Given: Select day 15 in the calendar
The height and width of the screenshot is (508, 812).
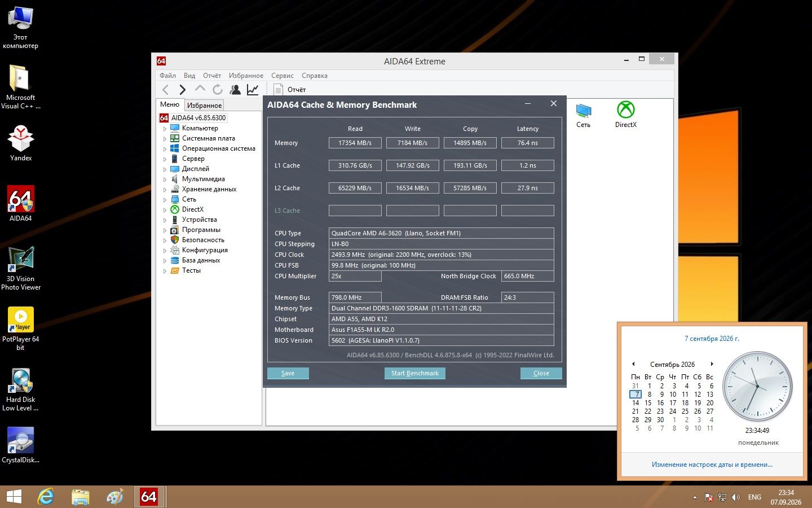Looking at the screenshot, I should (648, 403).
